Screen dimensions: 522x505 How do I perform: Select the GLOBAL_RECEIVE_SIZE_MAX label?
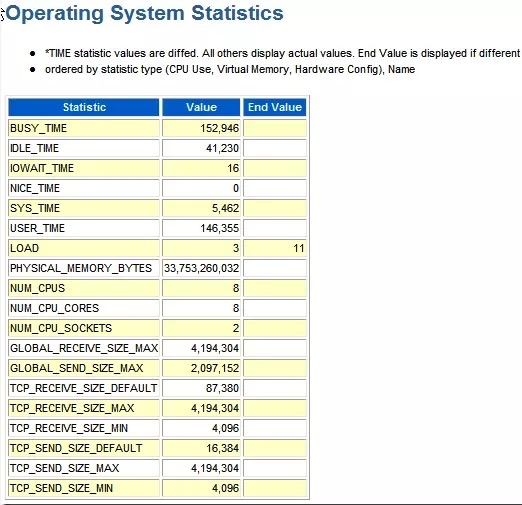point(84,348)
